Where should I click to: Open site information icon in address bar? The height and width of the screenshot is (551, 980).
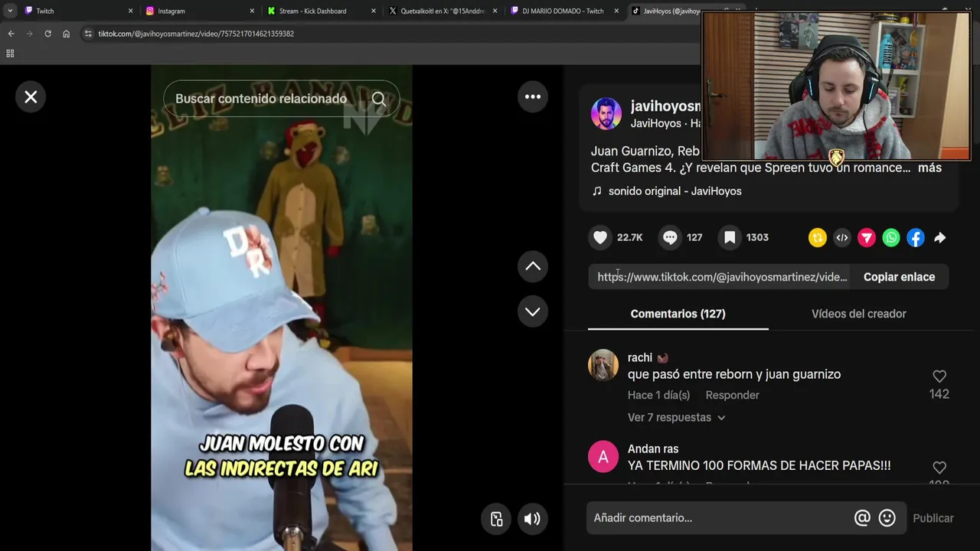(88, 34)
